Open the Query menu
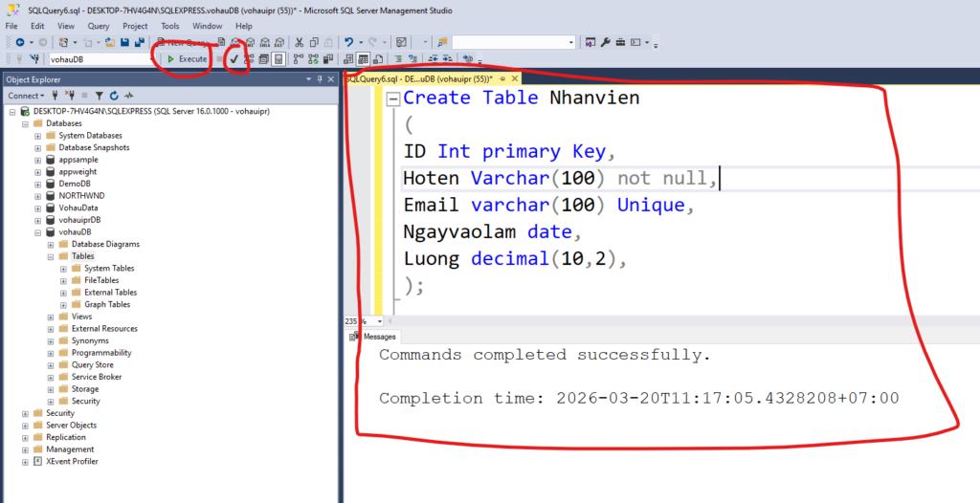Viewport: 980px width, 503px height. click(x=98, y=26)
